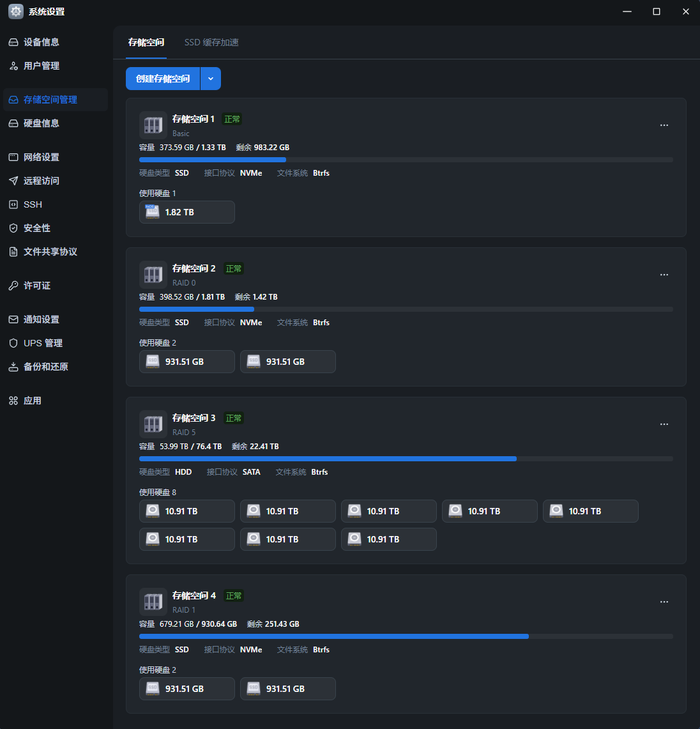Viewport: 700px width, 729px height.
Task: Switch to the SSD 缓存加速 tab
Action: point(211,42)
